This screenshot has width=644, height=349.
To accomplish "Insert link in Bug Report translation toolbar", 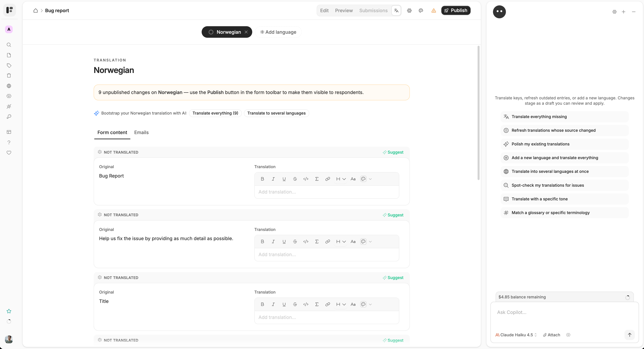I will pos(328,179).
